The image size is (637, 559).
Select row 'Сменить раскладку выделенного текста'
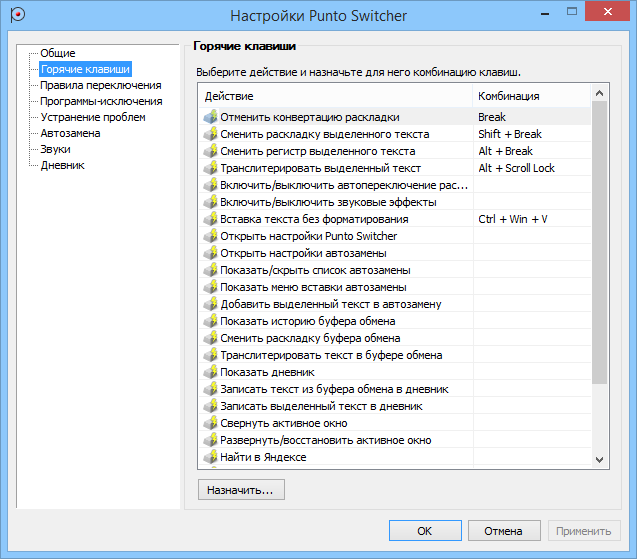(394, 134)
